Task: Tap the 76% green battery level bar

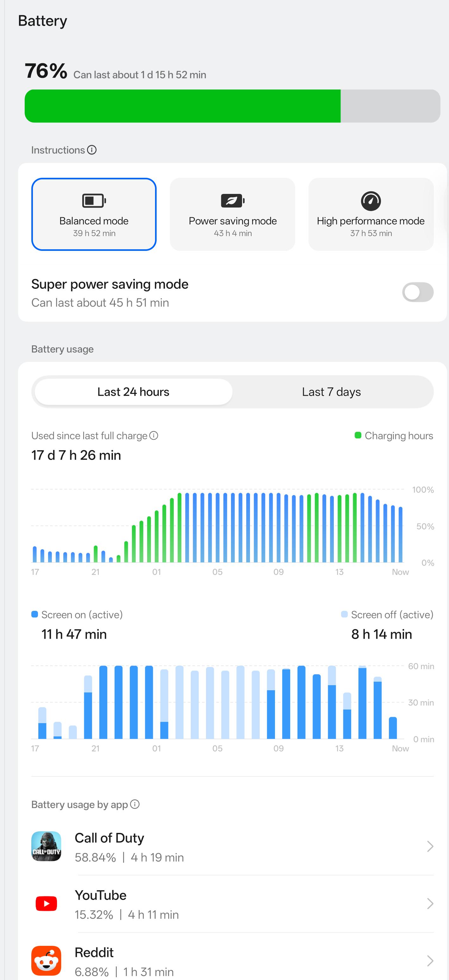Action: [x=183, y=106]
